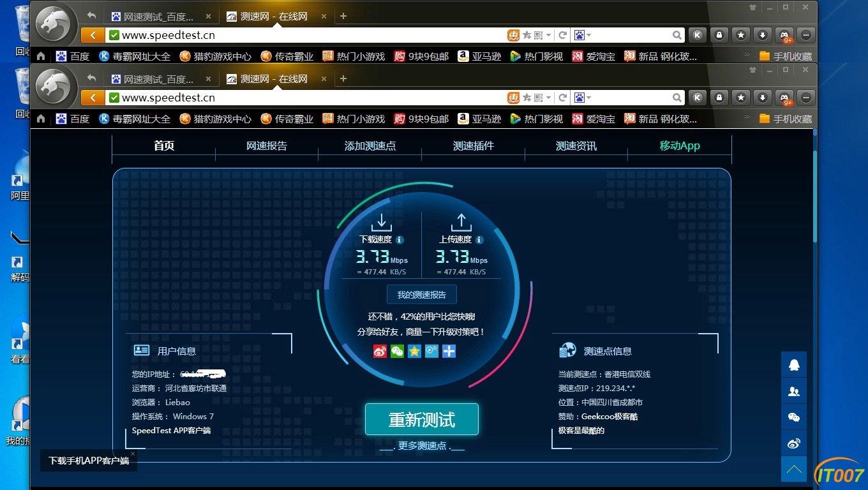Close 下载手机APP客户端 popup
868x490 pixels.
click(133, 454)
